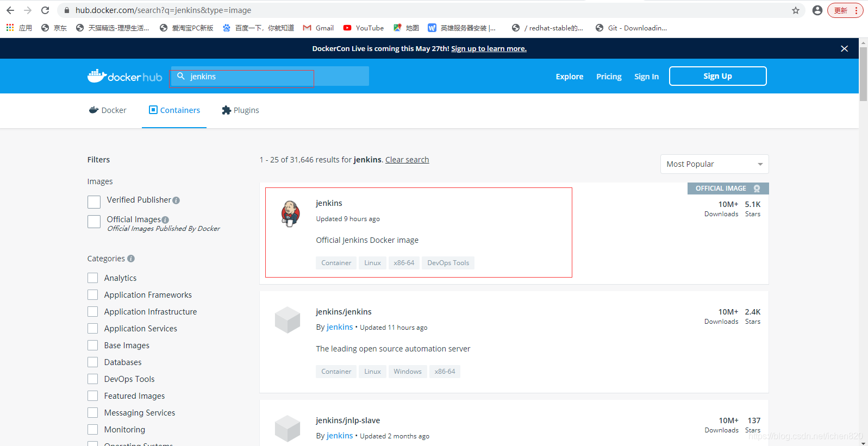The image size is (868, 446).
Task: Enable the Official Images filter checkbox
Action: click(94, 222)
